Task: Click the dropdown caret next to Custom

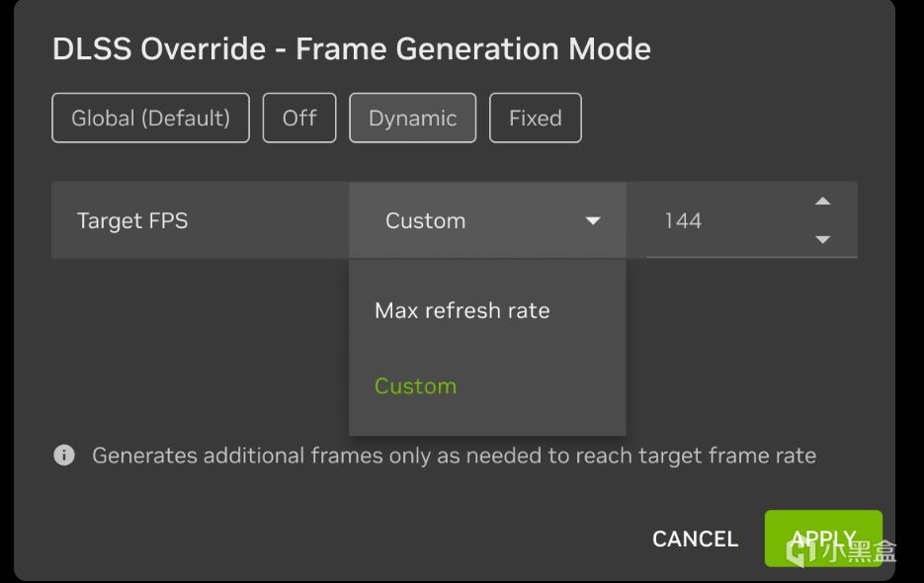Action: [x=593, y=221]
